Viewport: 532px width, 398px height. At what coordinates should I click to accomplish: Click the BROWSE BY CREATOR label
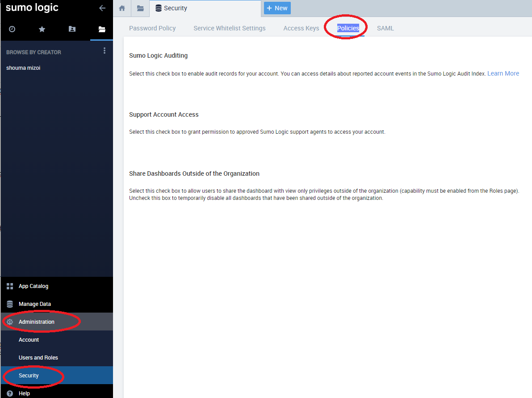pyautogui.click(x=34, y=52)
